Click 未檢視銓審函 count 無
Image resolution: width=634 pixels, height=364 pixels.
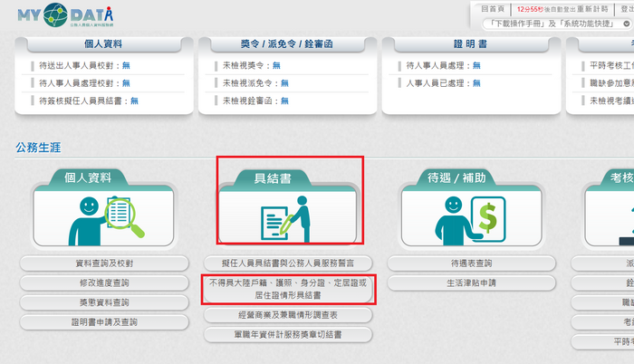[284, 101]
